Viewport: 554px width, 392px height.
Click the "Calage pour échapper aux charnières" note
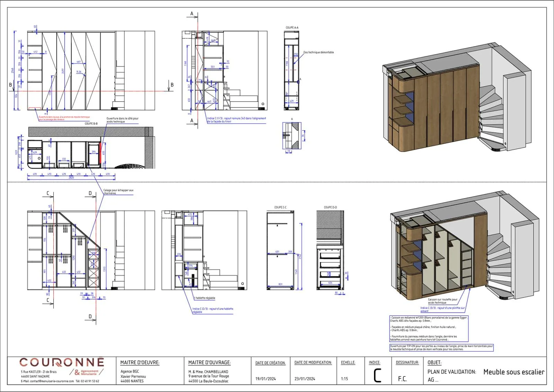118,192
